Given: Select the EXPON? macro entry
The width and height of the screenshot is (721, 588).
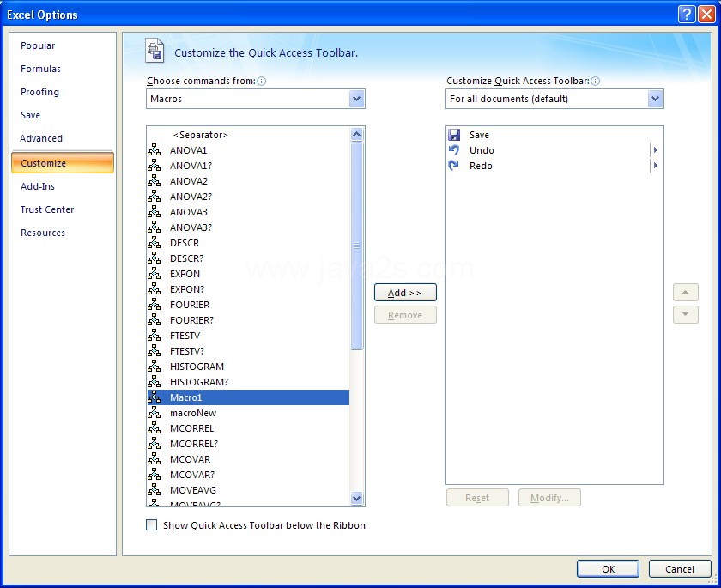Looking at the screenshot, I should pos(248,289).
